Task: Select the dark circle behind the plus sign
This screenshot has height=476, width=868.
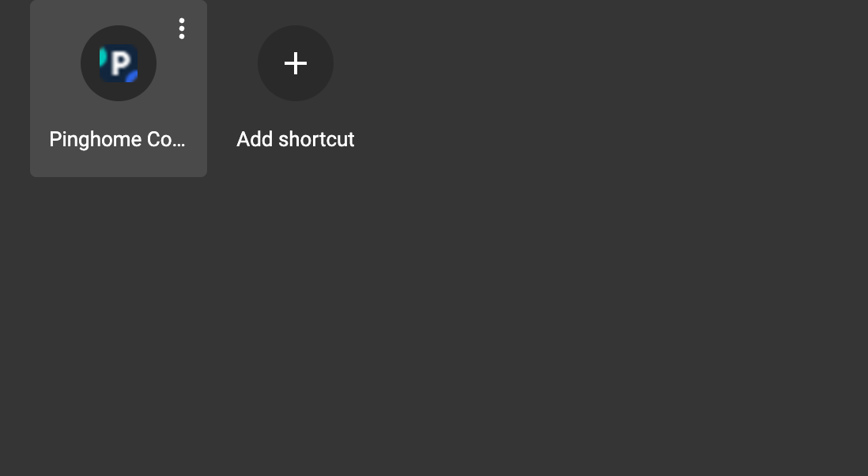Action: click(296, 63)
